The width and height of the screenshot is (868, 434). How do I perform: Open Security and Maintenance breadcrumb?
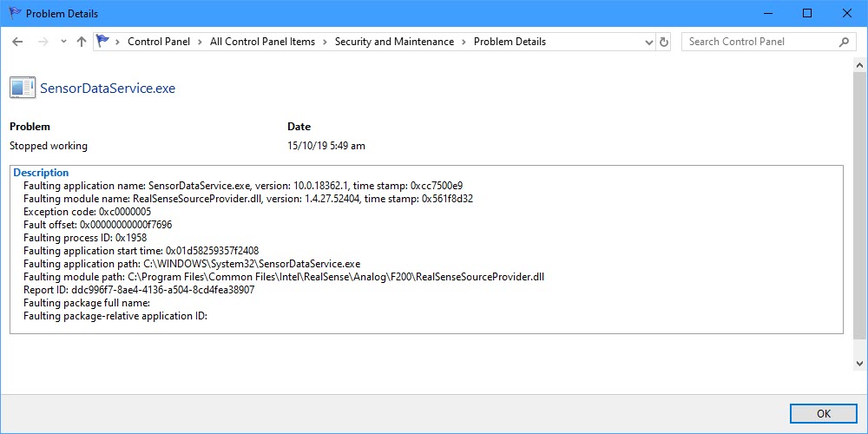pos(394,42)
